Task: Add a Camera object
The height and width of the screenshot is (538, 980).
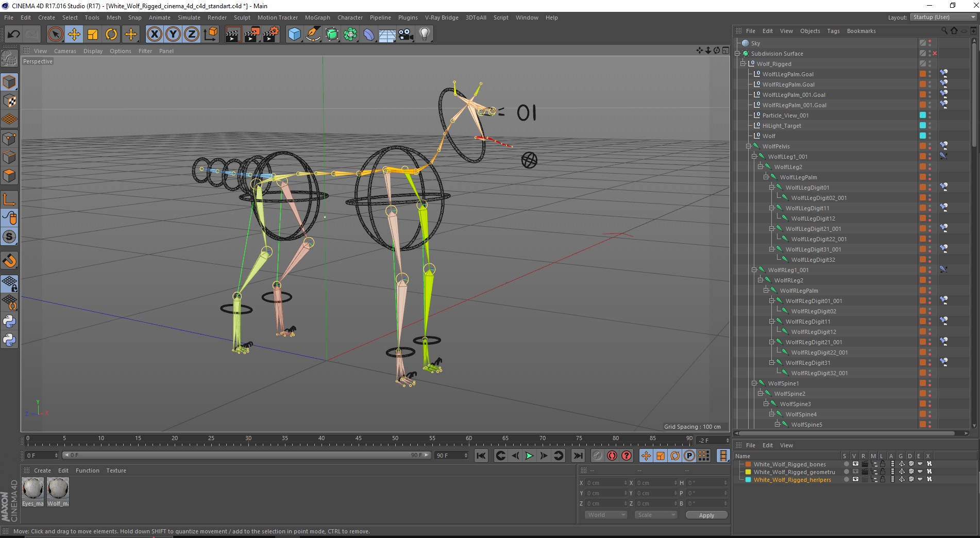Action: [406, 35]
